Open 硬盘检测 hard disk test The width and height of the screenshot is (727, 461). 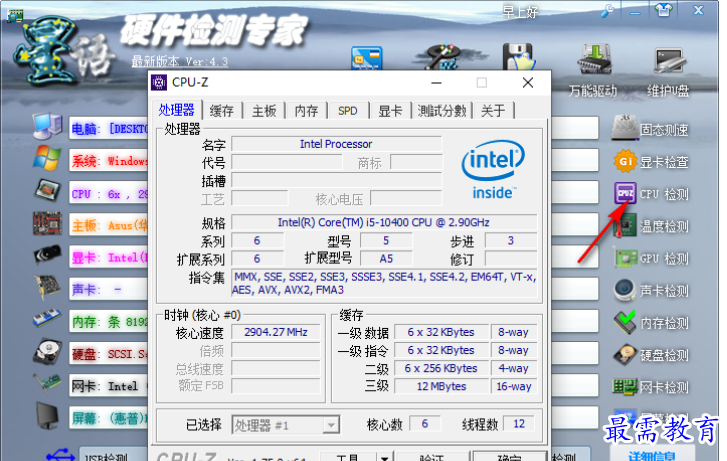coord(651,355)
